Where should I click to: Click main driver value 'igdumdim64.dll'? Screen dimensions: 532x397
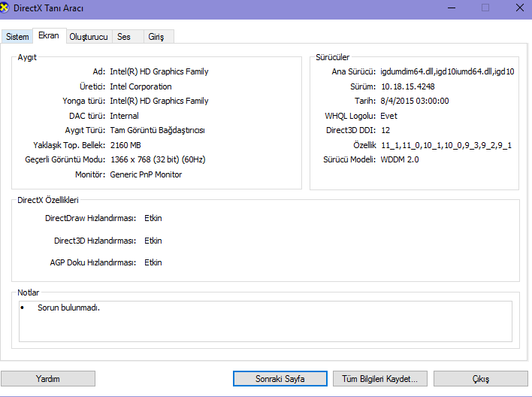coord(407,71)
